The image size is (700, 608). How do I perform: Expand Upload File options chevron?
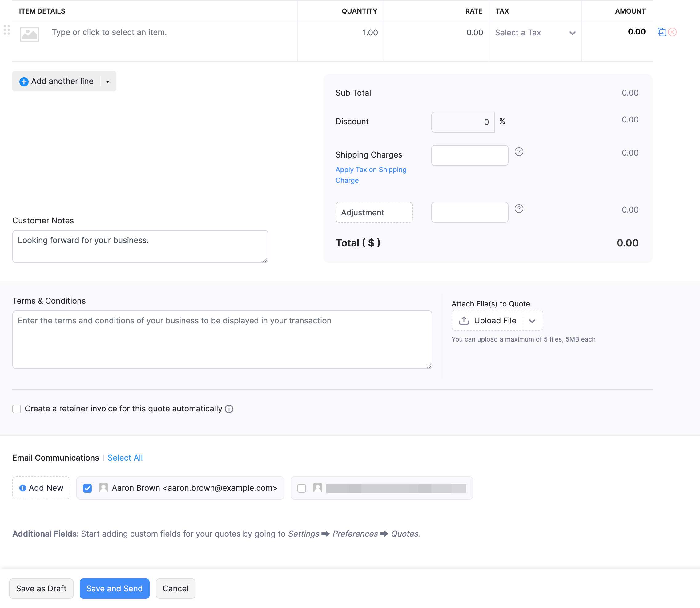(x=532, y=321)
